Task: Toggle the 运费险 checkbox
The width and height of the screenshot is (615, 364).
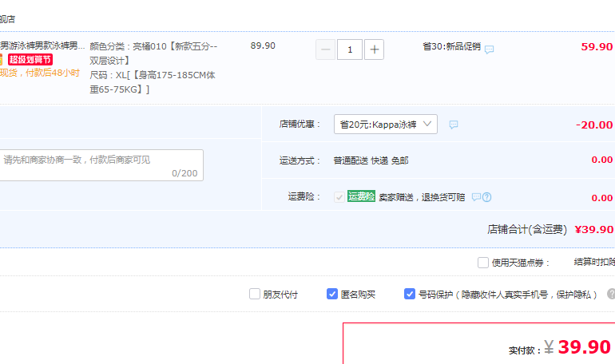Action: pos(339,196)
